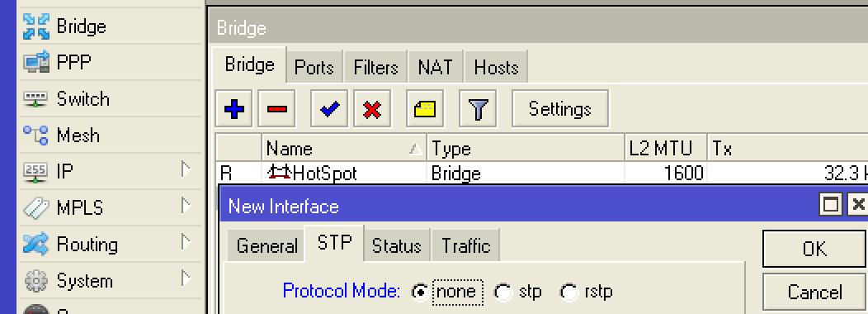Viewport: 868px width, 314px height.
Task: Open filter with funnel icon
Action: (478, 109)
